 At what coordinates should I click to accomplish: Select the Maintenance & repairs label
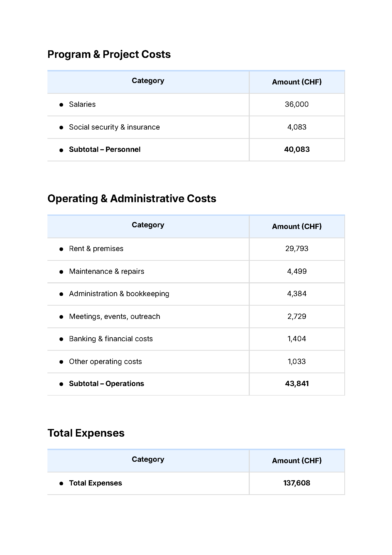coord(106,271)
